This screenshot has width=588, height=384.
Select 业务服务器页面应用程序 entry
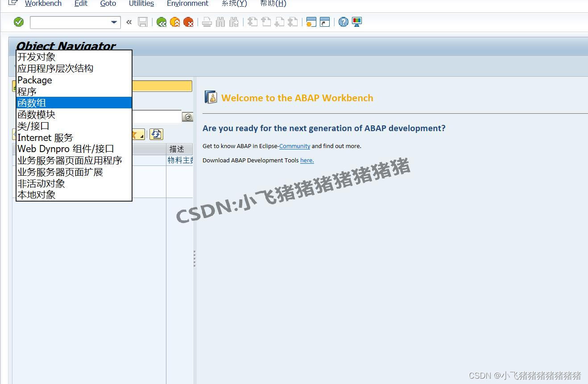coord(74,161)
